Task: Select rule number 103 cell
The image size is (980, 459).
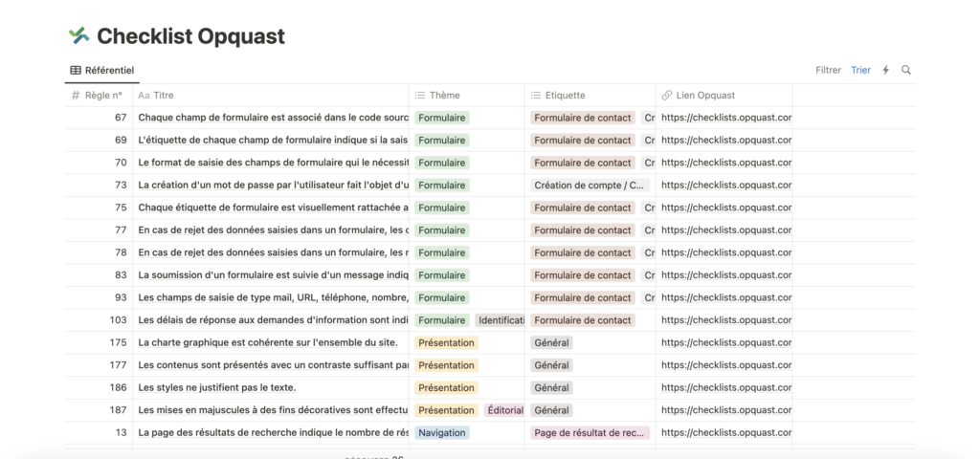Action: coord(99,319)
